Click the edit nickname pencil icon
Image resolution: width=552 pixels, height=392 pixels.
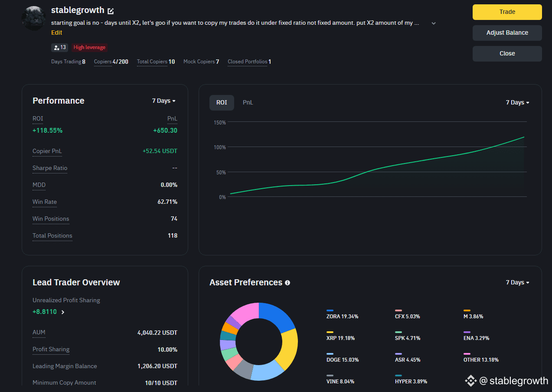111,11
